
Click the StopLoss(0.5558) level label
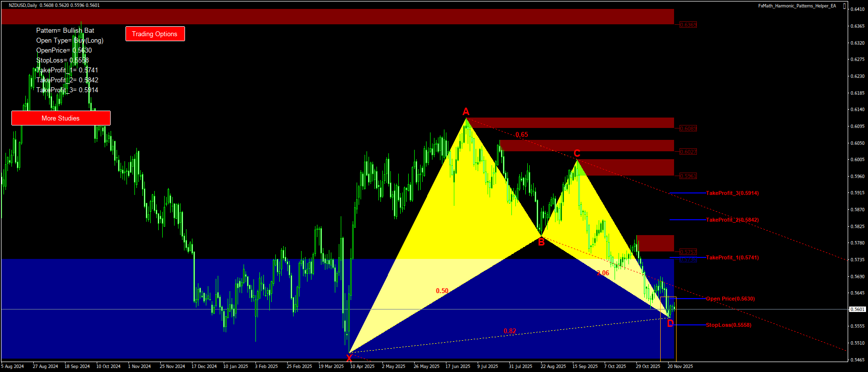coord(728,325)
